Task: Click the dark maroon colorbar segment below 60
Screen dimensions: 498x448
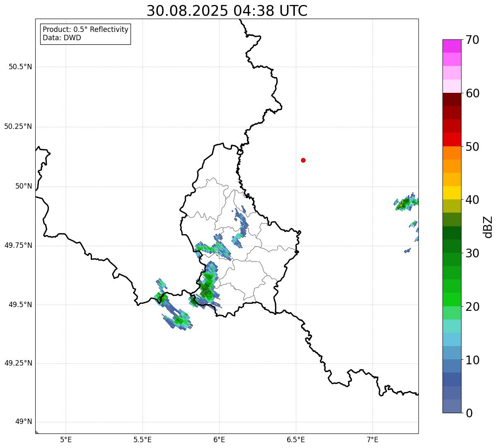Action: tap(452, 99)
